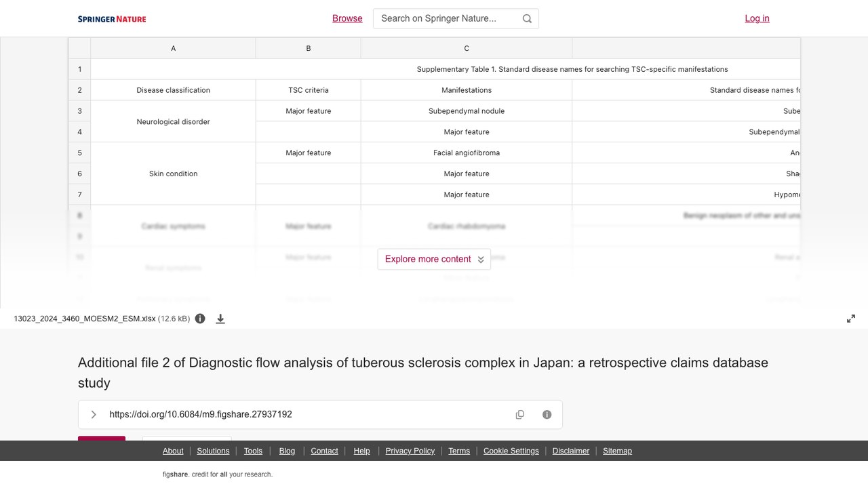Read the Disclaimer link

point(571,451)
